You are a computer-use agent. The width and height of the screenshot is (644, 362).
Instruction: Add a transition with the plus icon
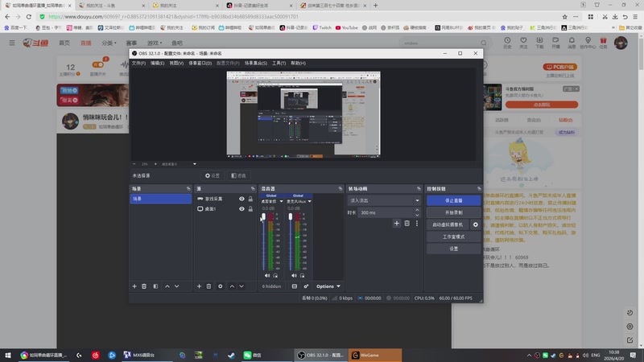(397, 224)
